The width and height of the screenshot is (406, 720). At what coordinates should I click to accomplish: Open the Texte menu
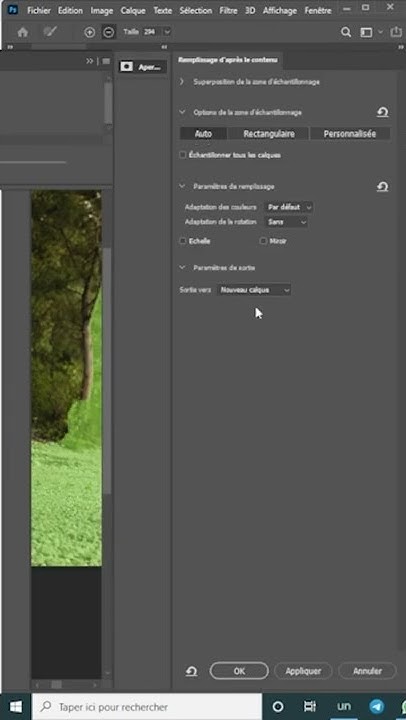tap(162, 10)
